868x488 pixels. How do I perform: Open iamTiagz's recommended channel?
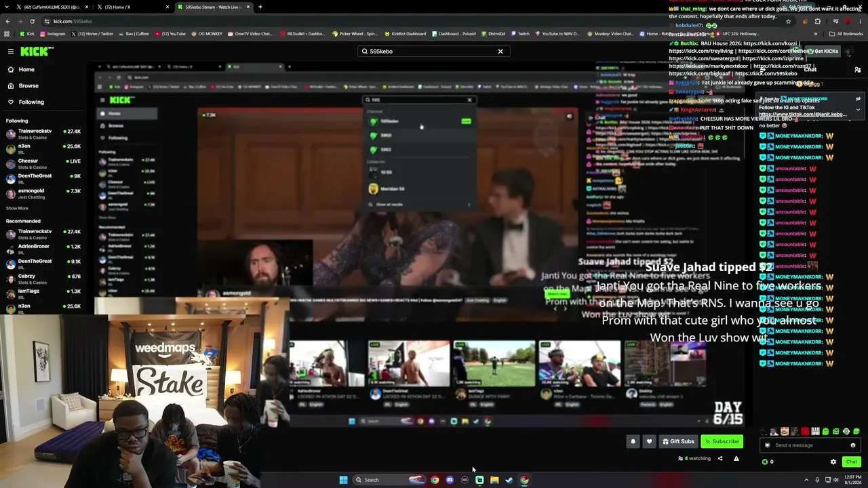pyautogui.click(x=43, y=293)
